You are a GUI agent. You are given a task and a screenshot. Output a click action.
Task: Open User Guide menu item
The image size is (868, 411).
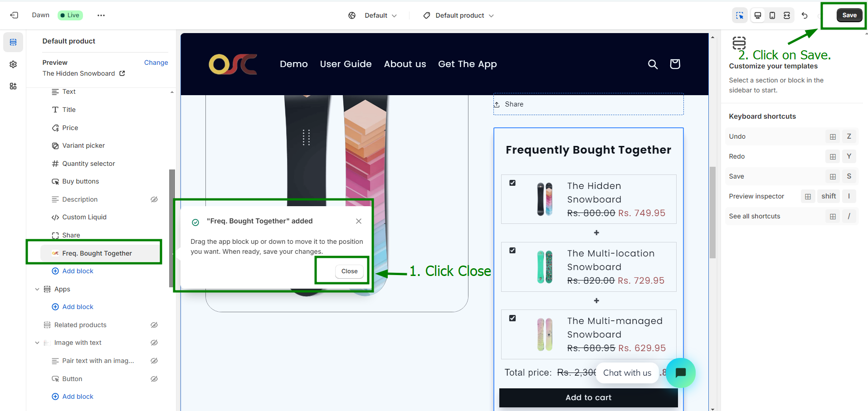coord(346,64)
